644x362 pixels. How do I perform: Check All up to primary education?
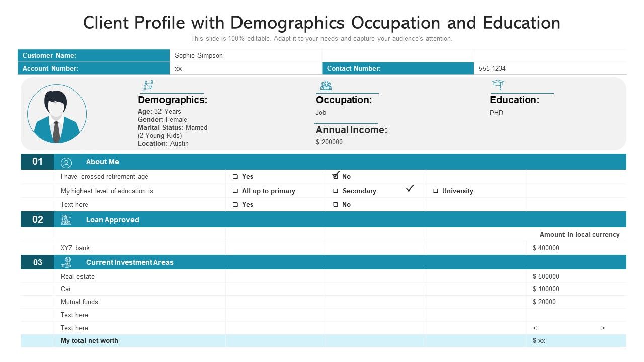(x=235, y=191)
